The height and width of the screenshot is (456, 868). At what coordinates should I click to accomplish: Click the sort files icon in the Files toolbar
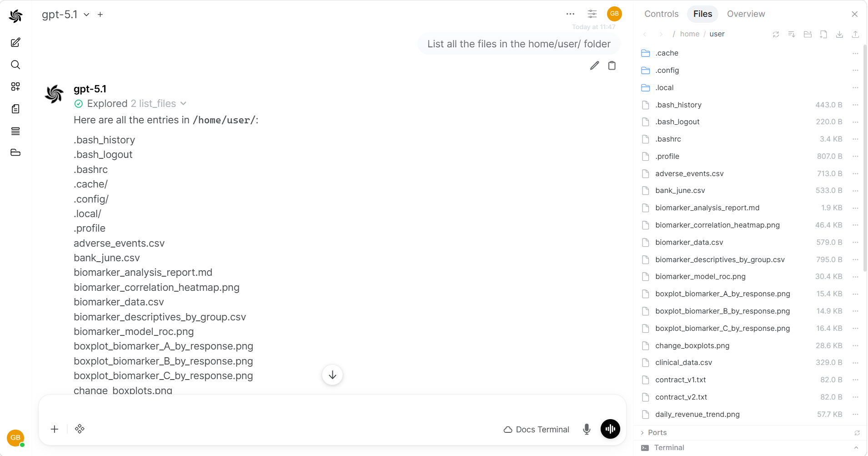(792, 34)
